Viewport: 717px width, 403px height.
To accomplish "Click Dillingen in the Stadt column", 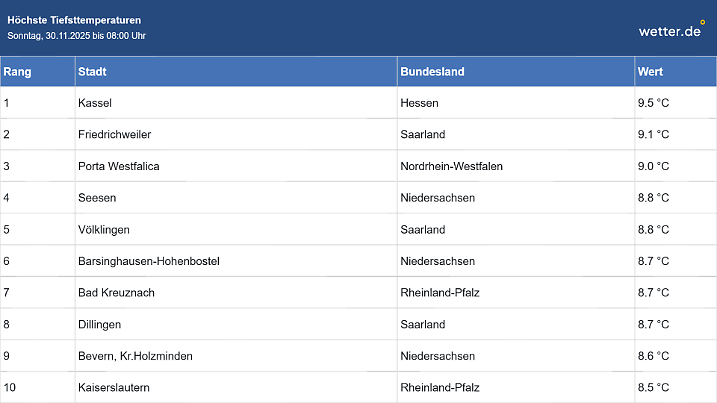I will pos(100,324).
